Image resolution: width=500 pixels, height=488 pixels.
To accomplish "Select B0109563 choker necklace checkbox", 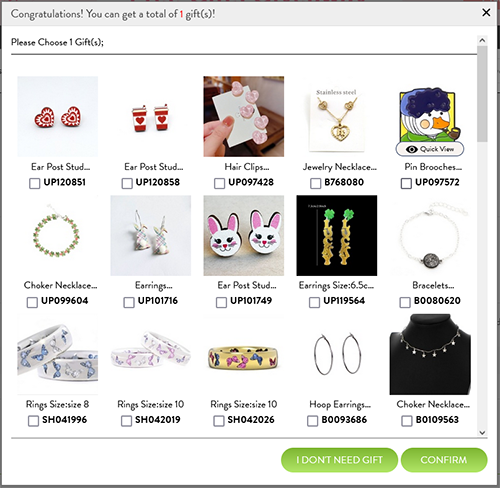I will pyautogui.click(x=406, y=421).
